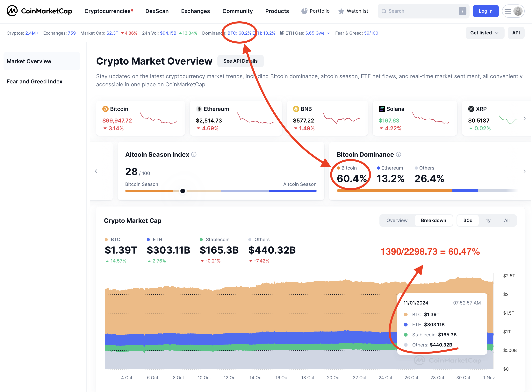Expand the ETH Gas dropdown chevron

pyautogui.click(x=328, y=33)
